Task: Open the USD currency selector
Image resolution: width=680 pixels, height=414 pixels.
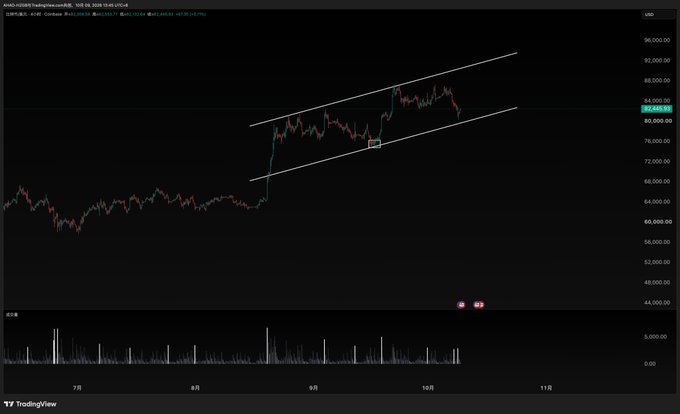Action: tap(658, 15)
